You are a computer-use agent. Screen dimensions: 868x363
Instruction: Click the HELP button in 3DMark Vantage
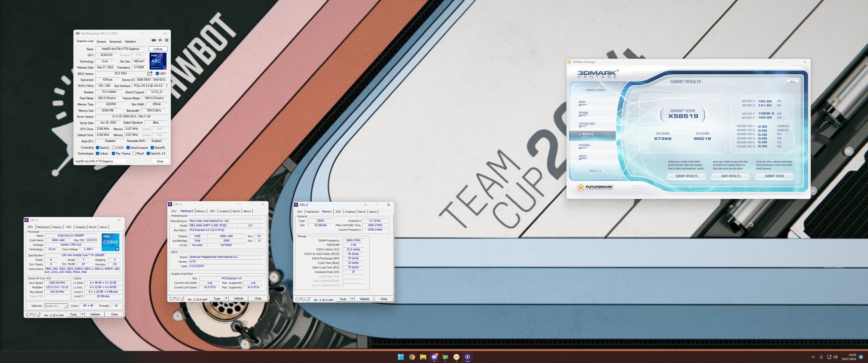(x=792, y=81)
